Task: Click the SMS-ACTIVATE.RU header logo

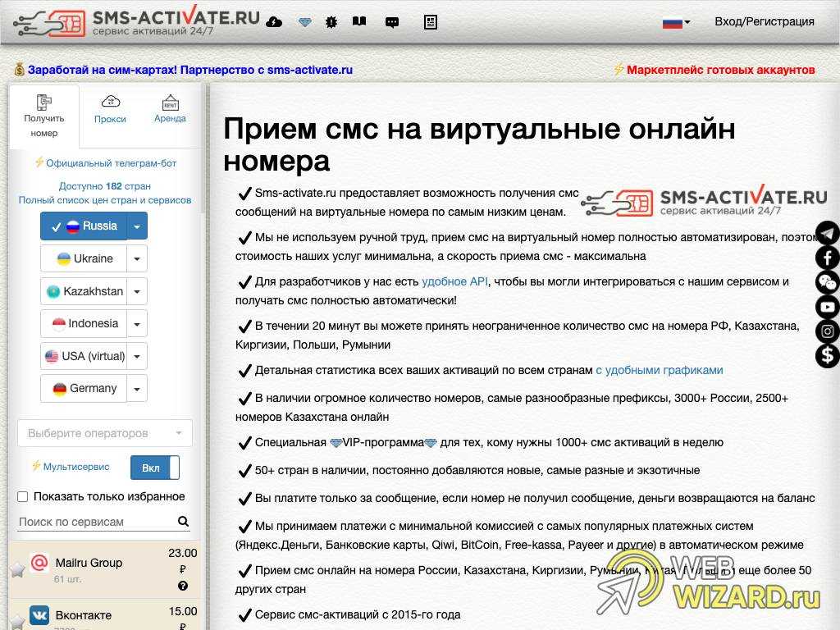Action: point(137,21)
